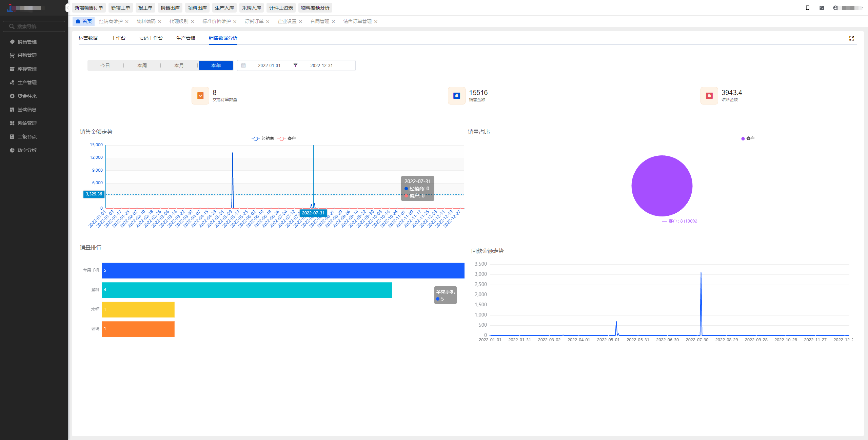The width and height of the screenshot is (868, 440).
Task: Select the 本年 time range option
Action: click(x=216, y=65)
